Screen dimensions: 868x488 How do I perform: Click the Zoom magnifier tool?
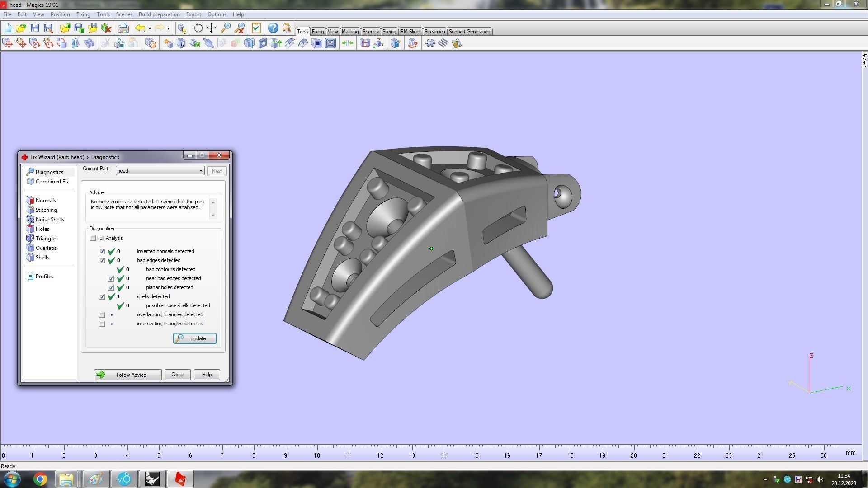[x=226, y=28]
